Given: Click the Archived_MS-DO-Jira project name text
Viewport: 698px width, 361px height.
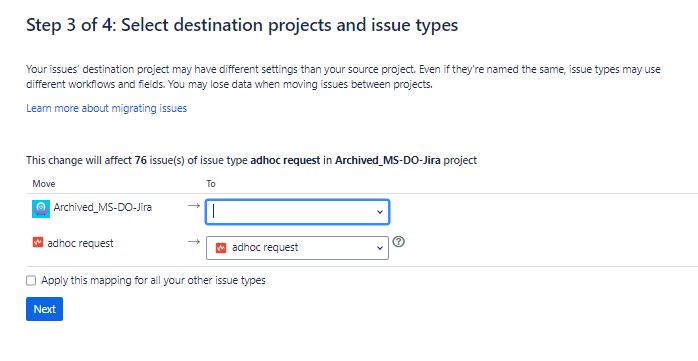Looking at the screenshot, I should pos(103,207).
